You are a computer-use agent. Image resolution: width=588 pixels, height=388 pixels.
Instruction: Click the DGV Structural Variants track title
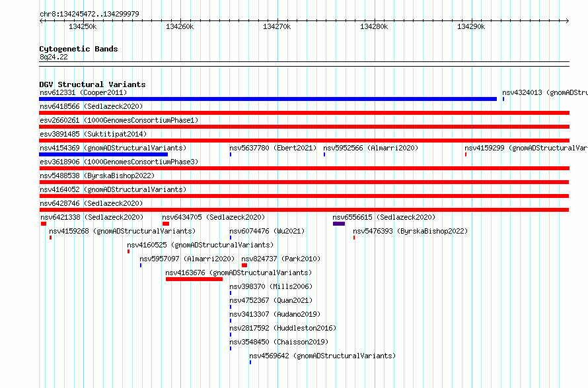click(92, 84)
